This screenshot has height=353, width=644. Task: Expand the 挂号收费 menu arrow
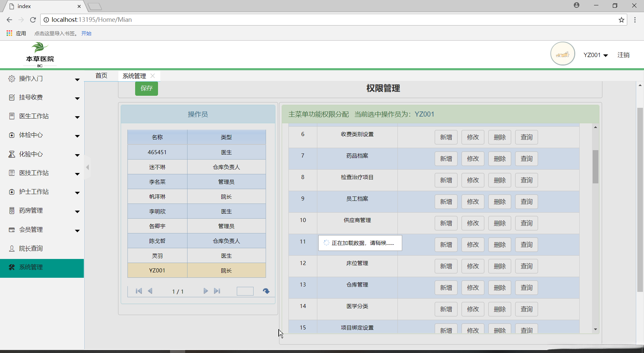click(x=77, y=98)
